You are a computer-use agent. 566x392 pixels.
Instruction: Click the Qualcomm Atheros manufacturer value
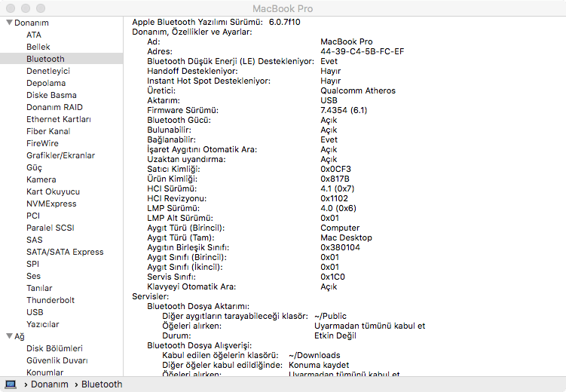click(x=358, y=90)
